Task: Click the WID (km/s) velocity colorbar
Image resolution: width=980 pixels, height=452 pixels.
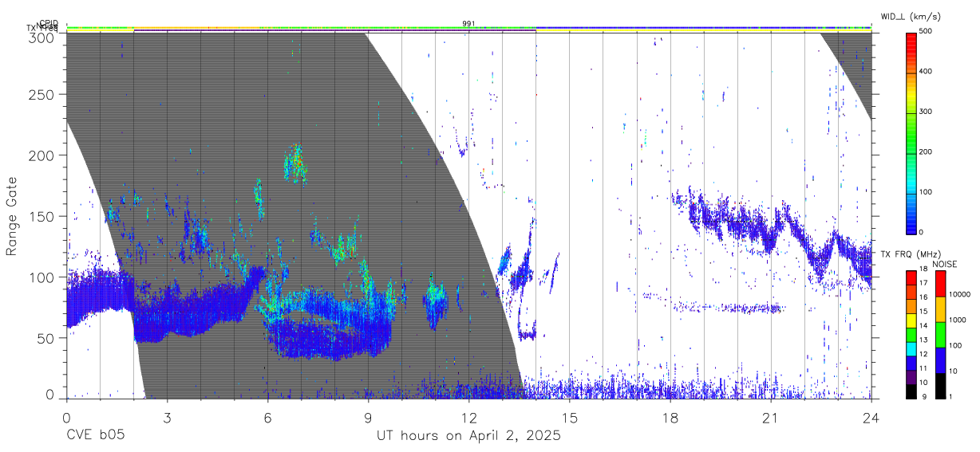Action: click(911, 132)
